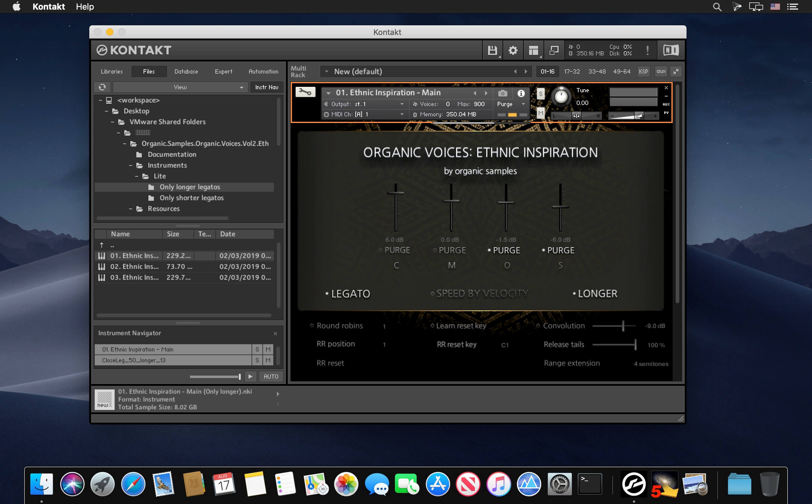Viewport: 812px width, 504px height.
Task: Click the minimized view toggle icon
Action: click(553, 50)
